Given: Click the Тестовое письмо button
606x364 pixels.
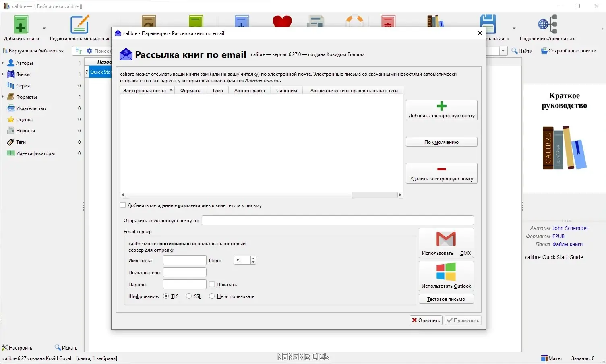Looking at the screenshot, I should (x=446, y=299).
